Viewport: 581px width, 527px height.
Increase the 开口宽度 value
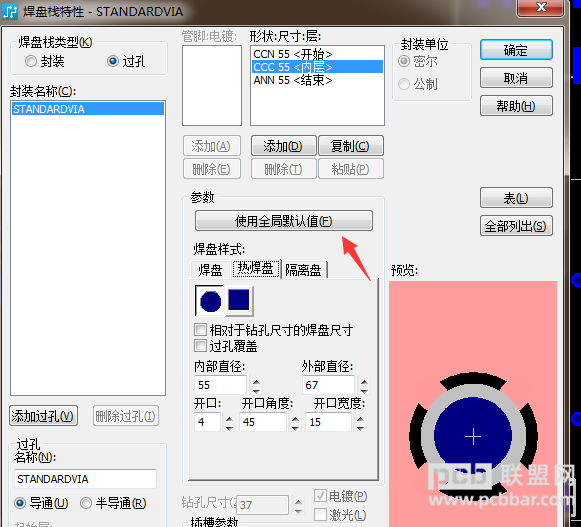click(x=360, y=418)
